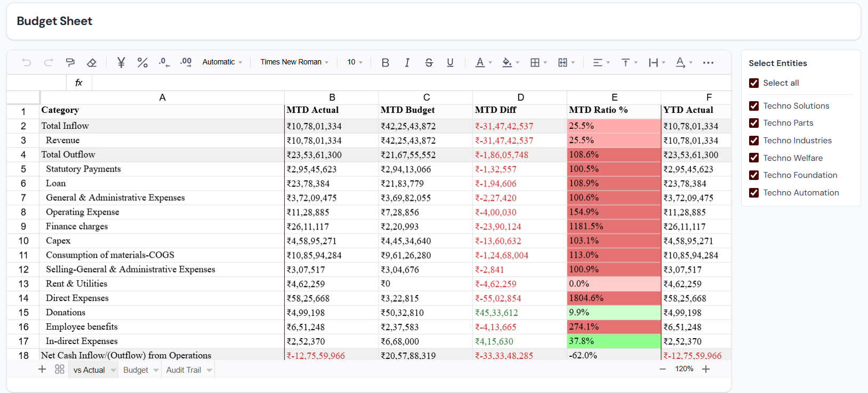Screen dimensions: 868x393
Task: Add a new sheet with plus button
Action: tap(42, 370)
